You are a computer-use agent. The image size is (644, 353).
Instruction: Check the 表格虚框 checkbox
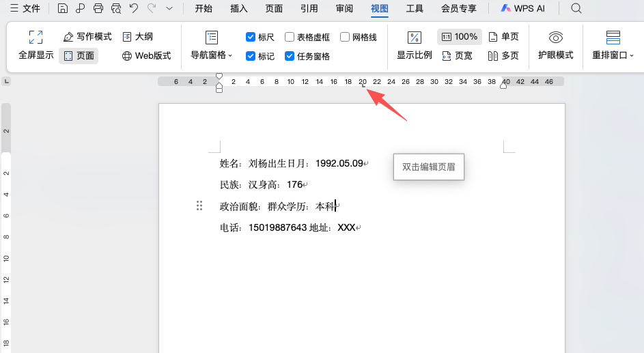click(x=290, y=37)
